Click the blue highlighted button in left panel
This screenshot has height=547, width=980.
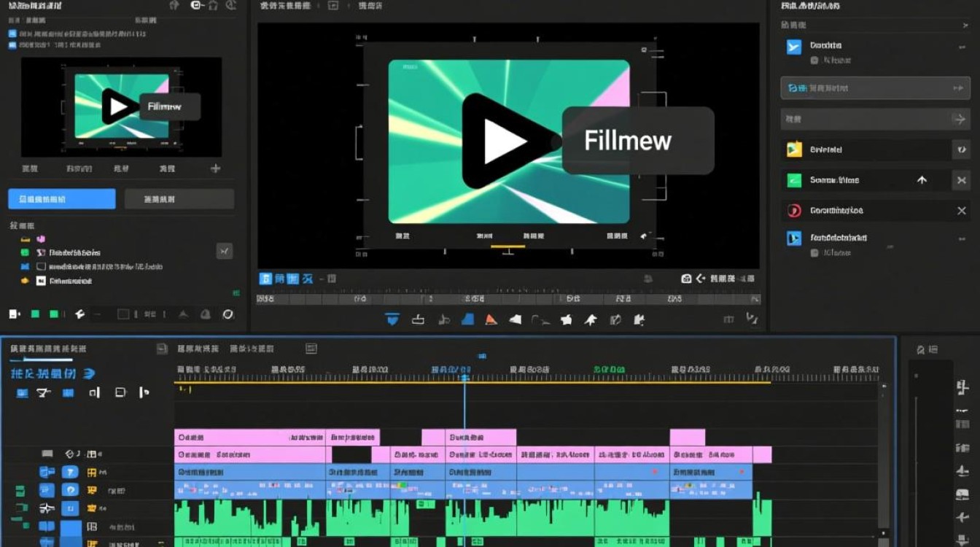[61, 199]
